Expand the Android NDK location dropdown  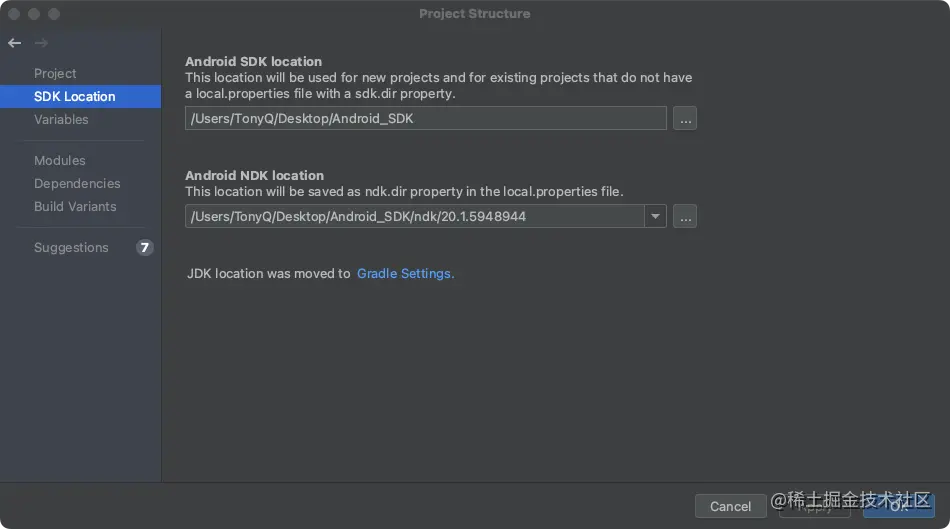655,216
